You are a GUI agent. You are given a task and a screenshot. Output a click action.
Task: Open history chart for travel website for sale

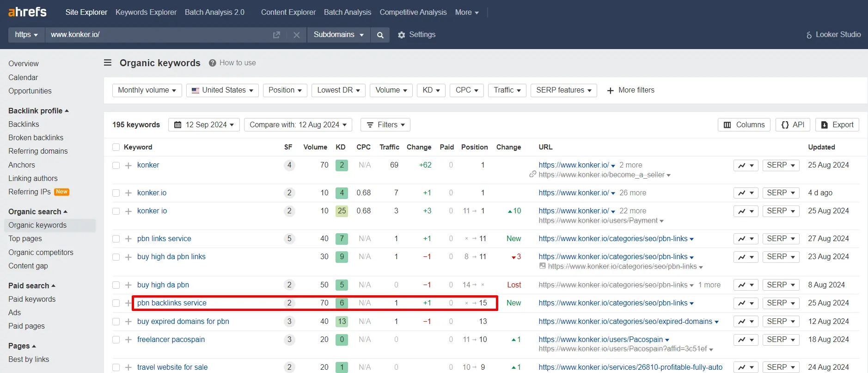click(746, 367)
